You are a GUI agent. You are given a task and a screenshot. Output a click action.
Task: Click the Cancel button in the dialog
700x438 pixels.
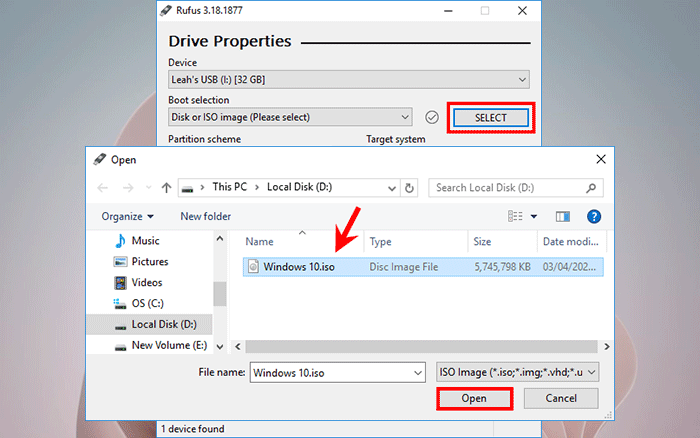point(561,398)
